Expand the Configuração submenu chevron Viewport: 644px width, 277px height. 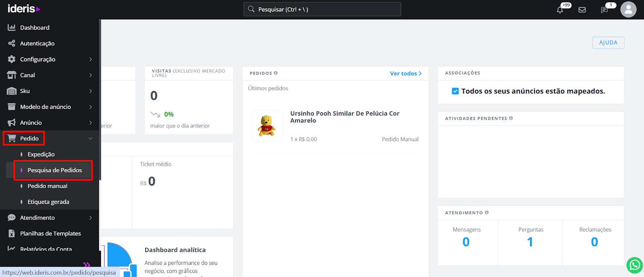(x=91, y=59)
